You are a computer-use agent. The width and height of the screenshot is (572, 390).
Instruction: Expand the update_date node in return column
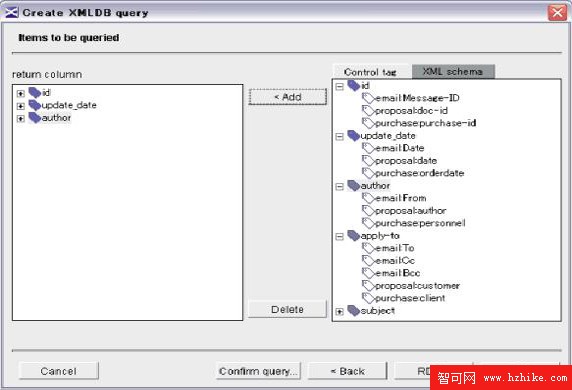click(21, 106)
